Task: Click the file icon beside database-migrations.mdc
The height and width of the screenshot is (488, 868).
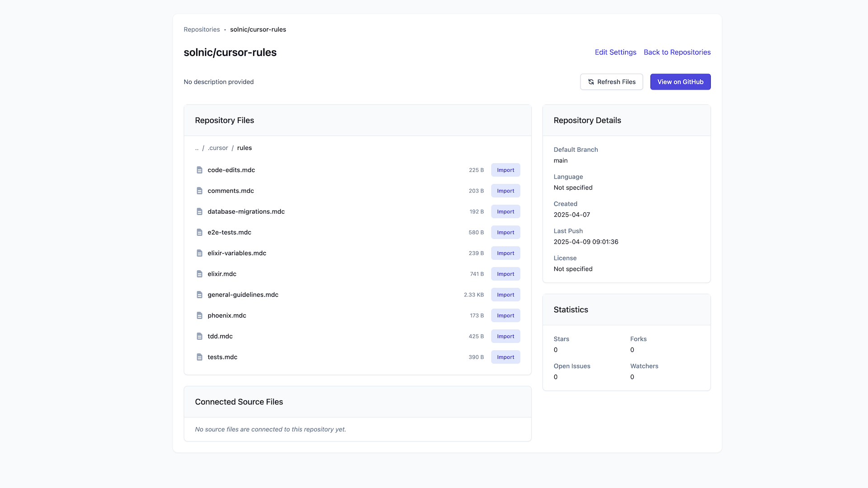Action: [200, 211]
